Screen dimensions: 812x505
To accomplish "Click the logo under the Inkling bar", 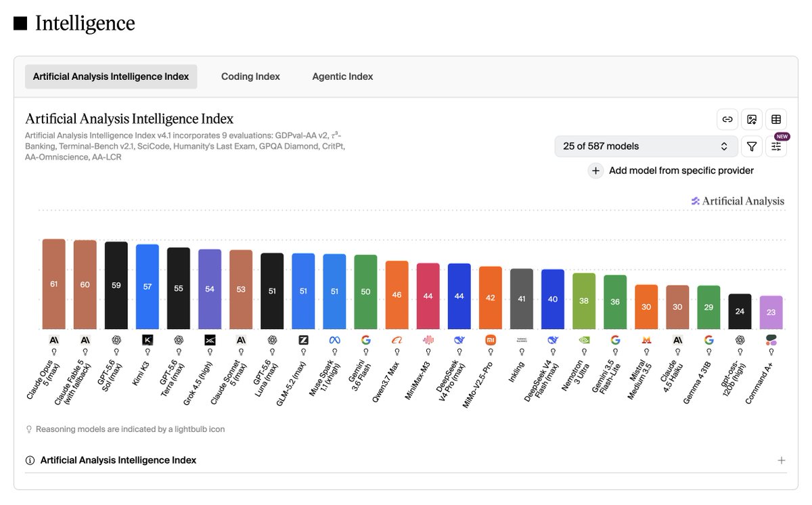I will coord(522,340).
